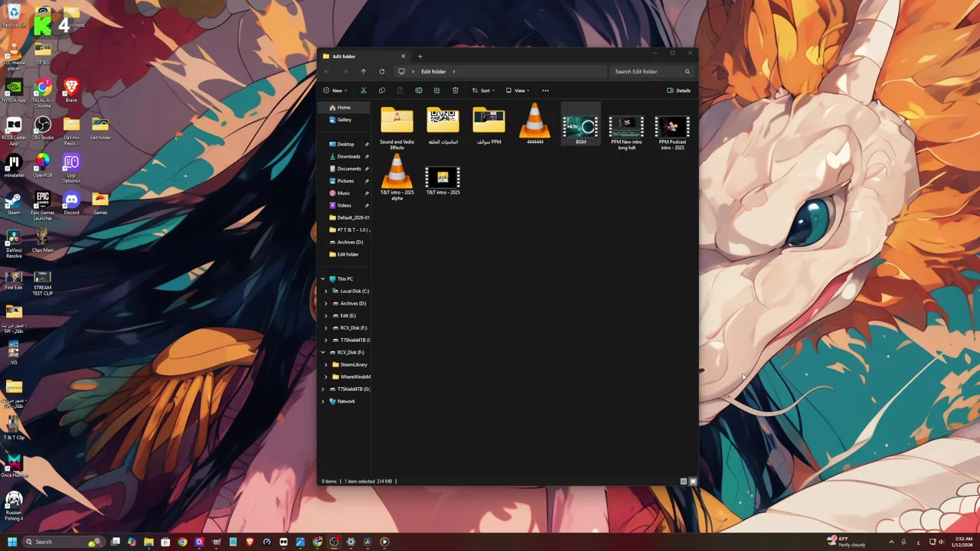Open the Windows Start button
This screenshot has width=980, height=551.
coord(12,542)
